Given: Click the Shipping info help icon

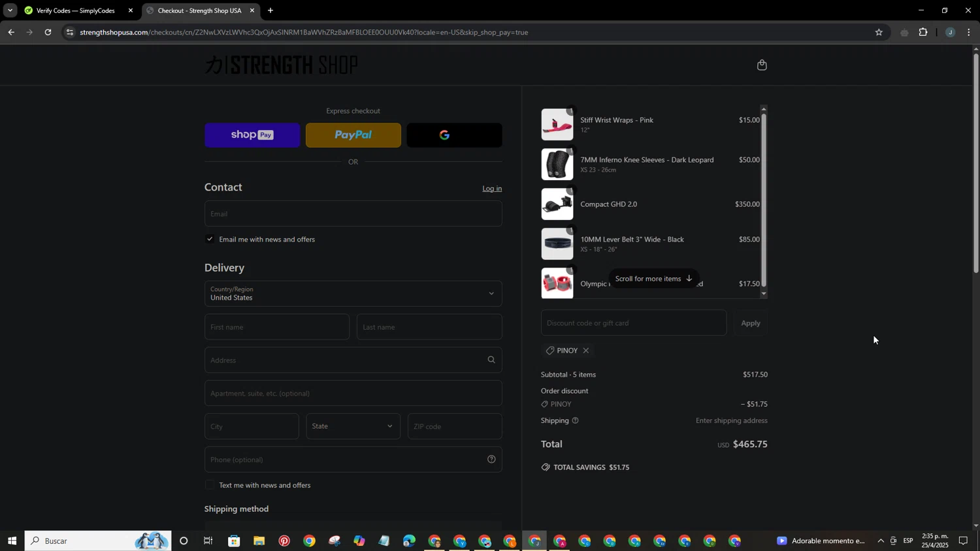Looking at the screenshot, I should coord(576,420).
